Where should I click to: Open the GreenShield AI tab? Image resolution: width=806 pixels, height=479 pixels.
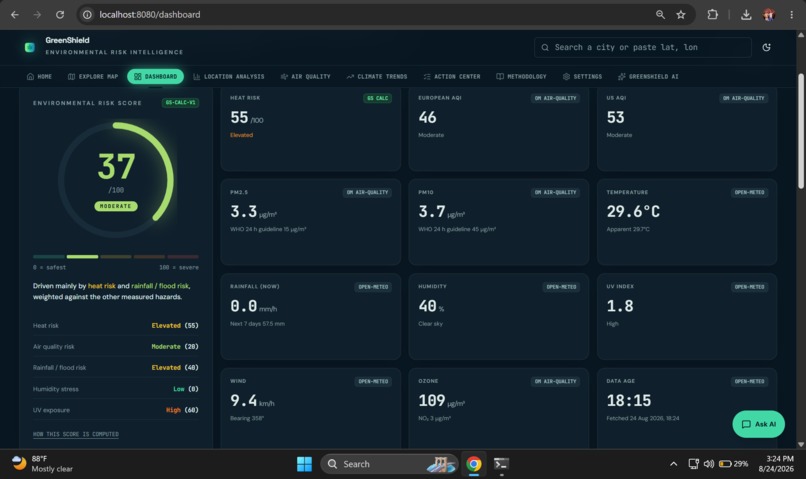(x=648, y=77)
